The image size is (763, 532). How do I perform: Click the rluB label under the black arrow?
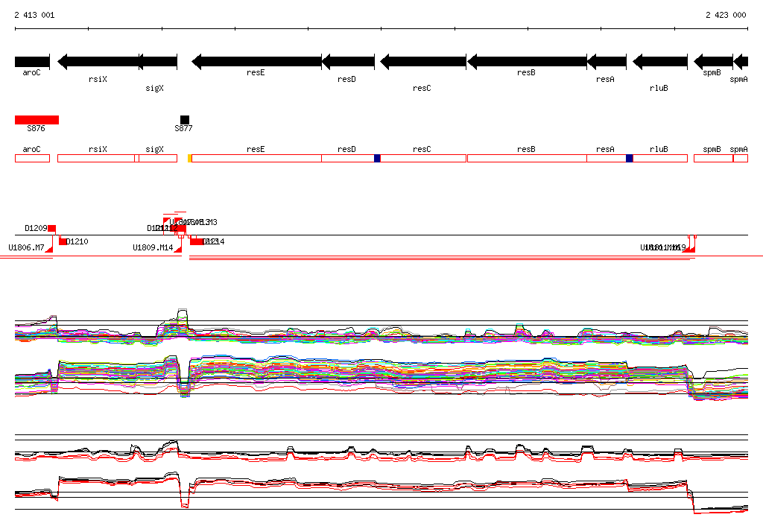click(x=659, y=88)
